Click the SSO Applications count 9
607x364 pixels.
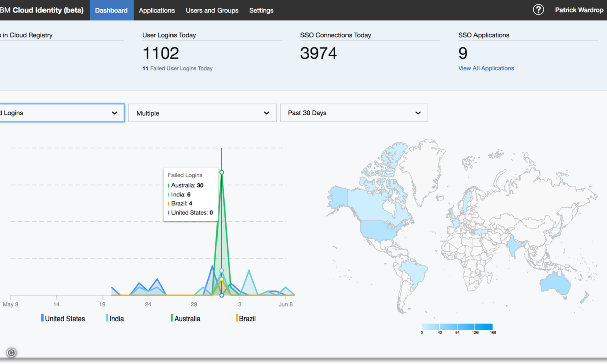(x=463, y=53)
